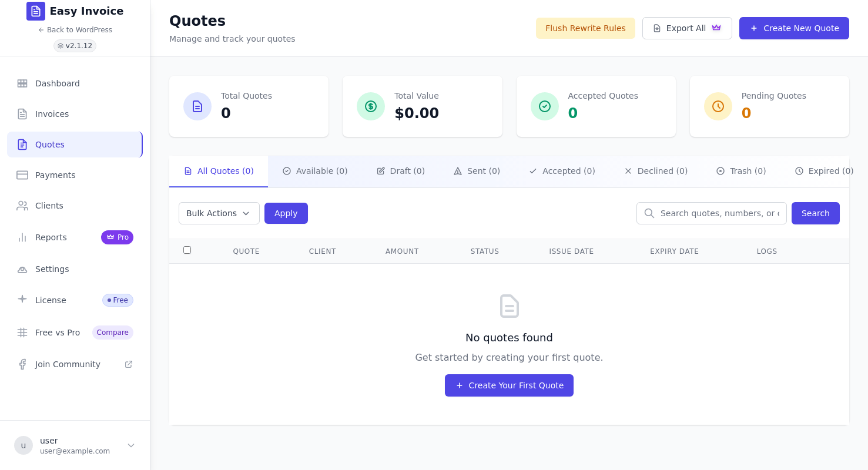
Task: Open the Bulk Actions dropdown
Action: pos(219,213)
